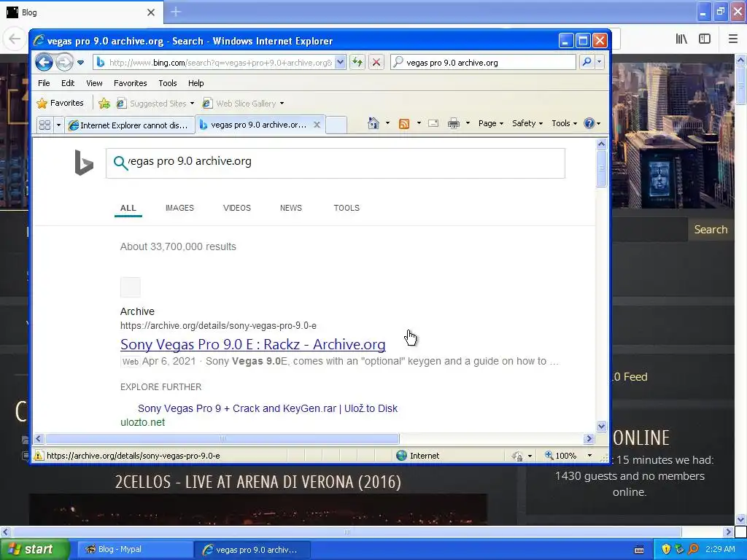Screen dimensions: 747x560
Task: Open the Edit menu
Action: (68, 83)
